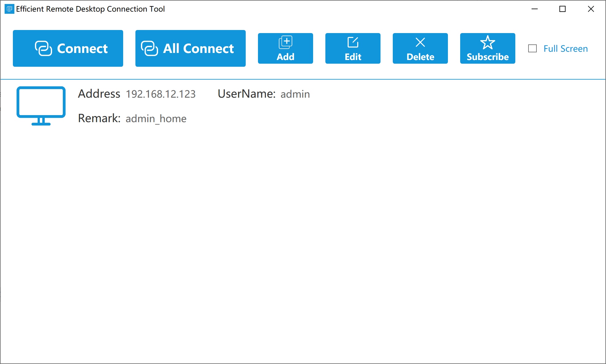Image resolution: width=606 pixels, height=364 pixels.
Task: Click the admin_home remark text
Action: pos(156,118)
